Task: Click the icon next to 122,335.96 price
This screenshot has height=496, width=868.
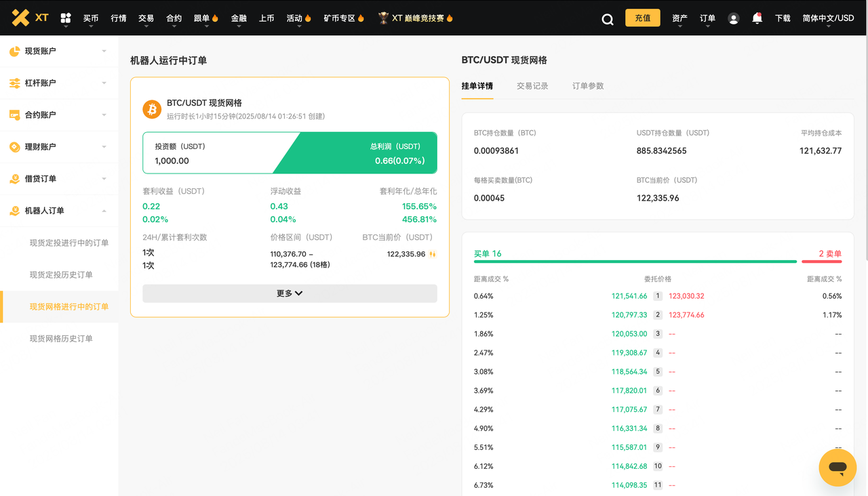Action: pyautogui.click(x=433, y=254)
